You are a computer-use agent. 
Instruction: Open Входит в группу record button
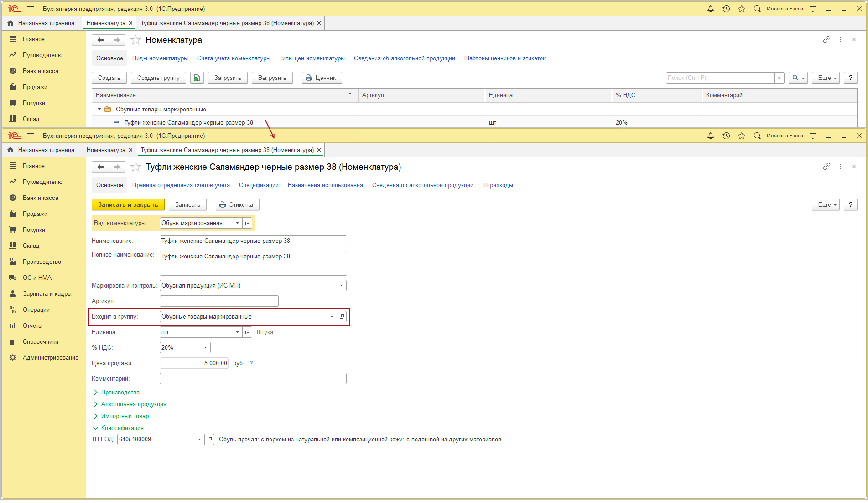click(x=342, y=316)
